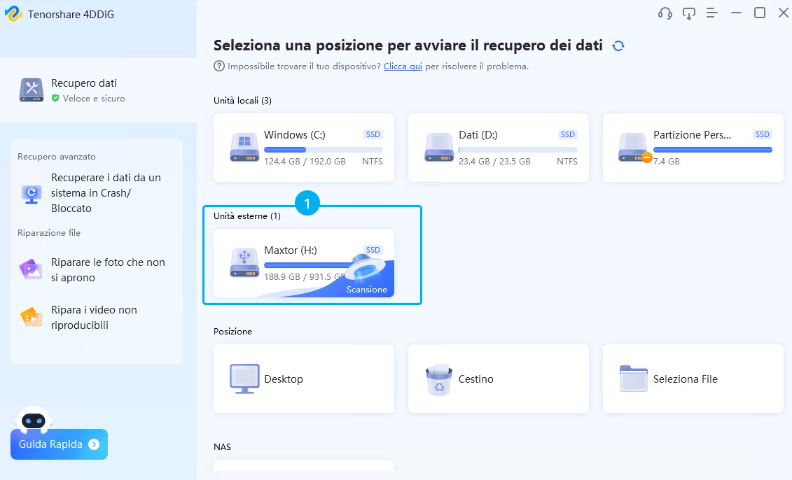Open Ripara i video non riproducibili
Screen dimensions: 792x480
tap(96, 317)
